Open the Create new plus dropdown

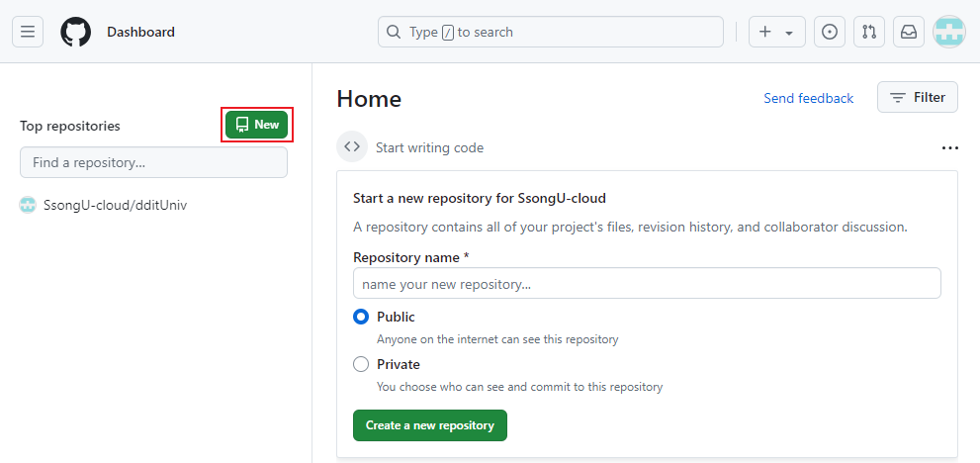[x=777, y=32]
